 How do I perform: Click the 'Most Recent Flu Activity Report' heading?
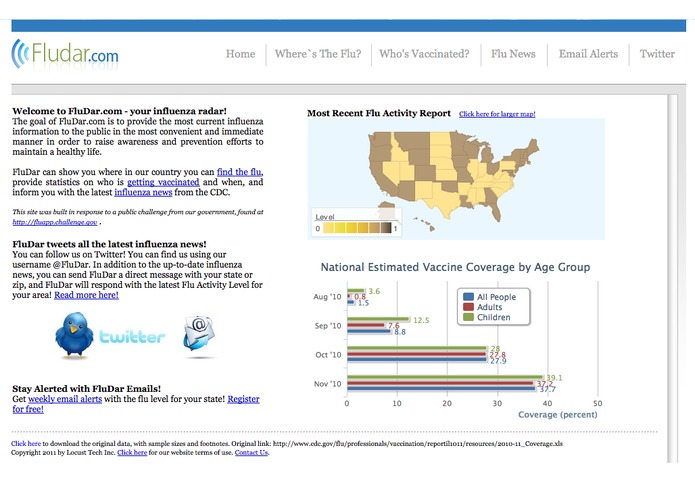379,113
